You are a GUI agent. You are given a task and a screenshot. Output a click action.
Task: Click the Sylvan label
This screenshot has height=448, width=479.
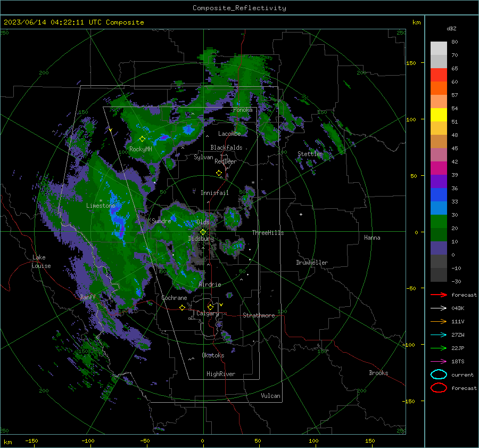click(203, 157)
